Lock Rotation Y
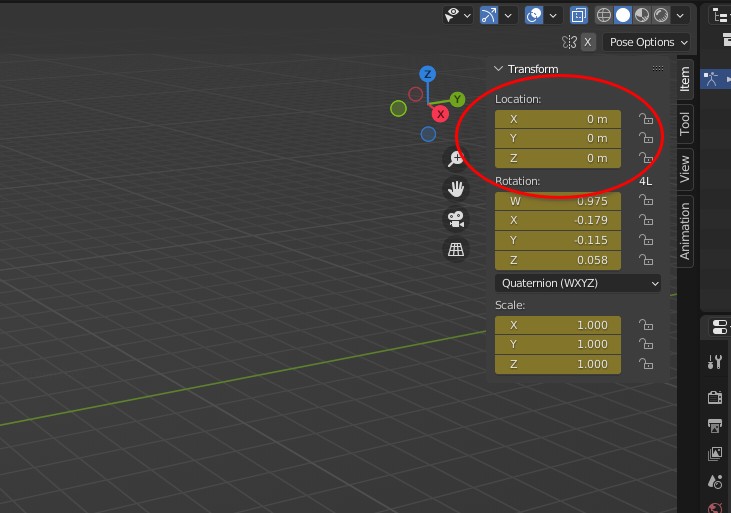This screenshot has height=513, width=731. (646, 240)
